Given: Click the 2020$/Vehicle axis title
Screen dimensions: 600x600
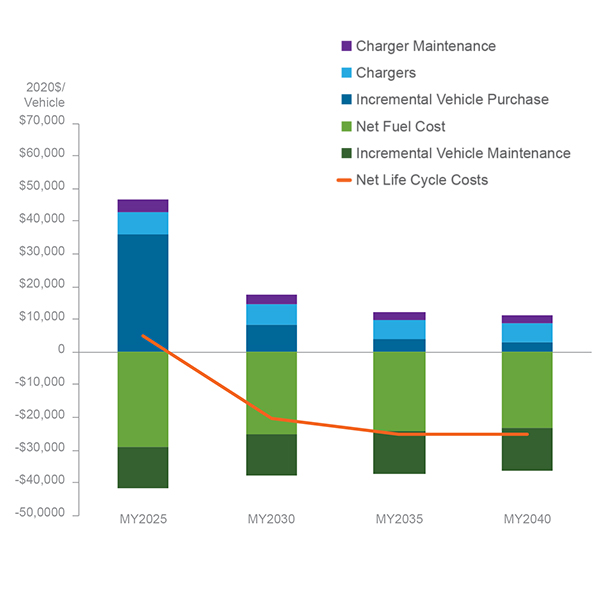Looking at the screenshot, I should tap(44, 95).
